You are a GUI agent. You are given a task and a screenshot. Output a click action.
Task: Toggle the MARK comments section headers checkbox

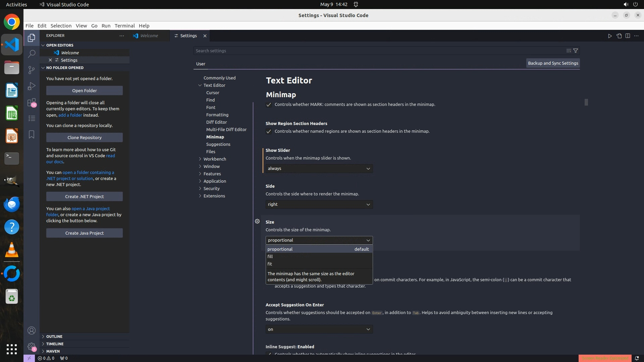[x=269, y=105]
